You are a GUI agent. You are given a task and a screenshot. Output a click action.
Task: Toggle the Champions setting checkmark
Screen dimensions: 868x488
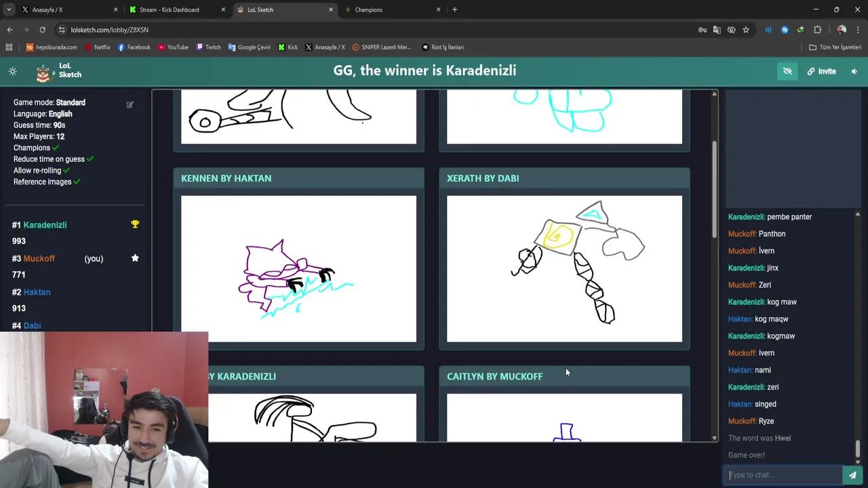point(56,148)
